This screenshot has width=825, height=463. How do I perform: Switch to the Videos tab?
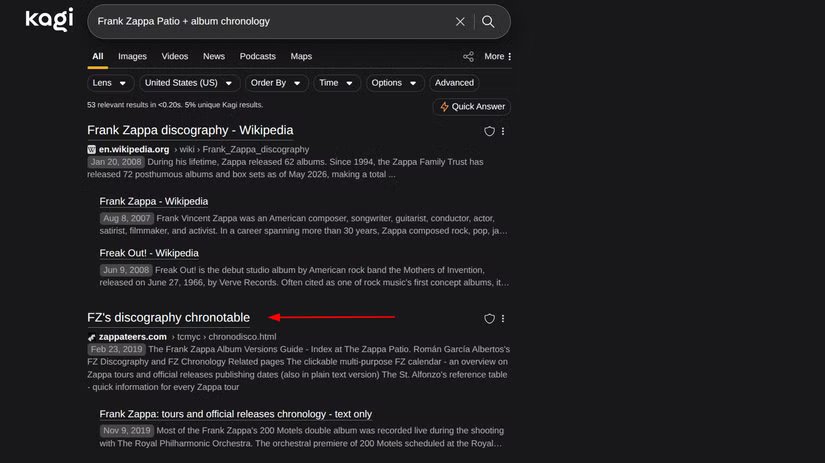175,56
